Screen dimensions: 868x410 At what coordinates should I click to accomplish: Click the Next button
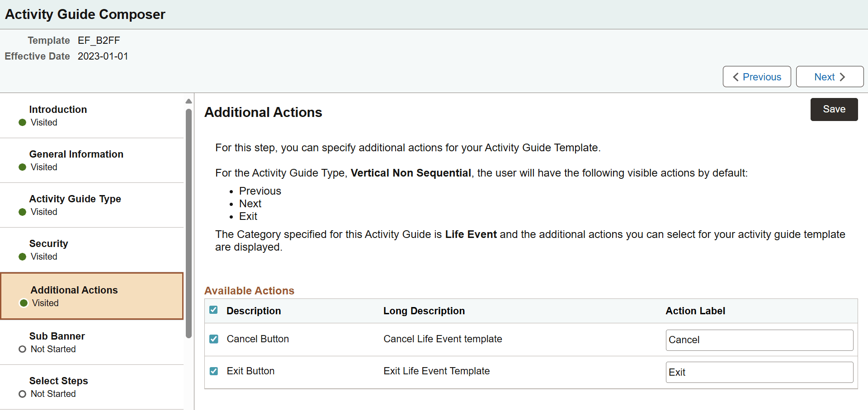coord(830,77)
